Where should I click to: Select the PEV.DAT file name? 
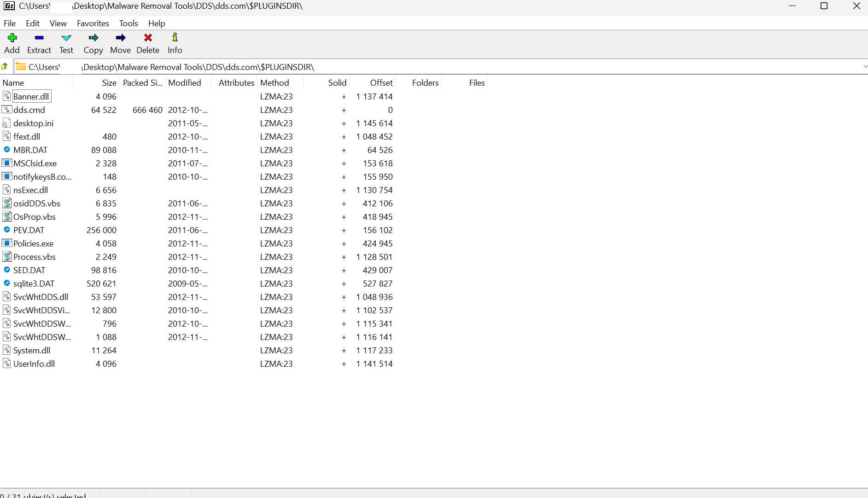click(29, 230)
